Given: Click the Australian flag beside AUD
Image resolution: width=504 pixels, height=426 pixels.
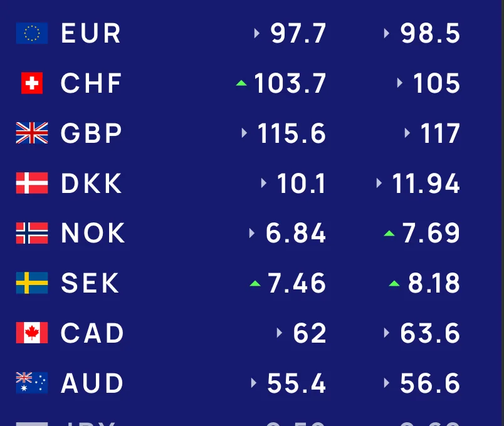Looking at the screenshot, I should point(32,383).
